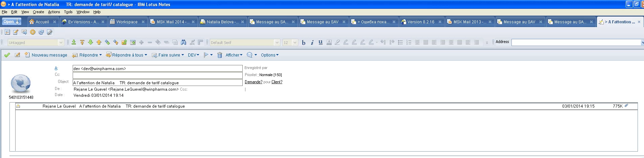The width and height of the screenshot is (644, 158).
Task: Click the text color swatch icon
Action: pos(329,42)
